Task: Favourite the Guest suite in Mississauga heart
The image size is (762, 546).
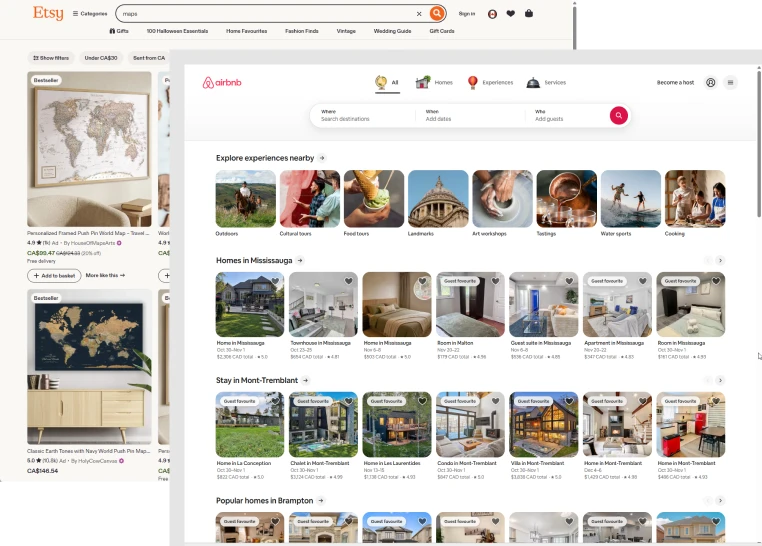Action: tap(569, 281)
